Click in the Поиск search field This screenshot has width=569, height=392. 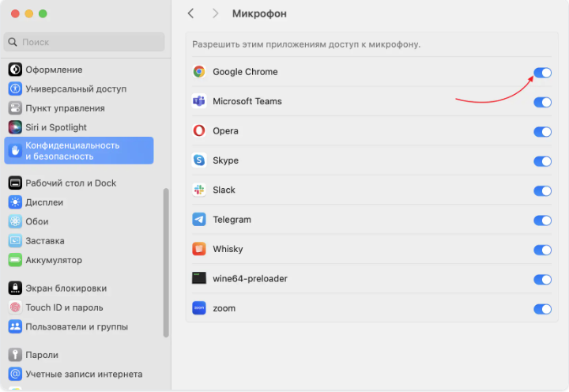tap(84, 42)
